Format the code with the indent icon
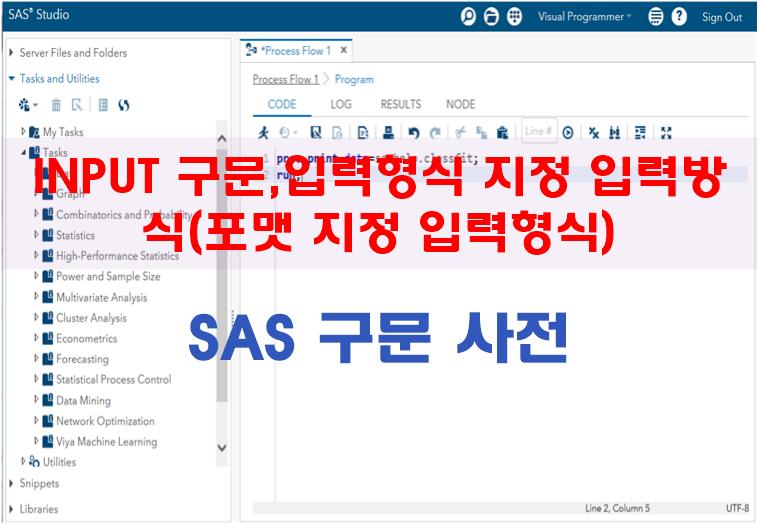 [x=640, y=132]
